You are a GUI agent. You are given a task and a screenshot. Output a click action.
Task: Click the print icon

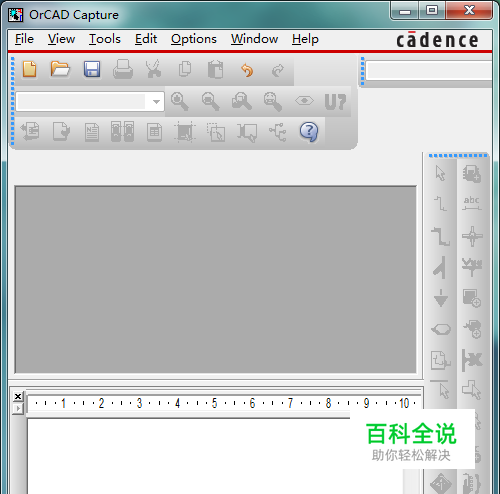click(x=123, y=69)
